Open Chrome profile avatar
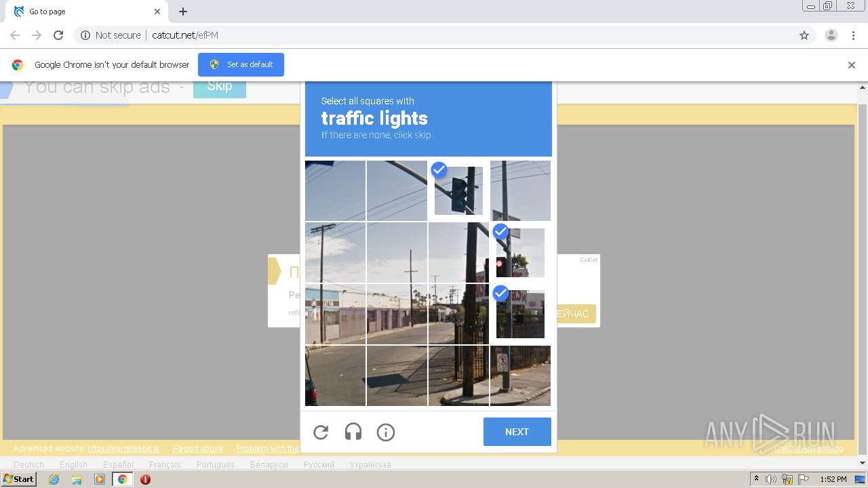 831,35
